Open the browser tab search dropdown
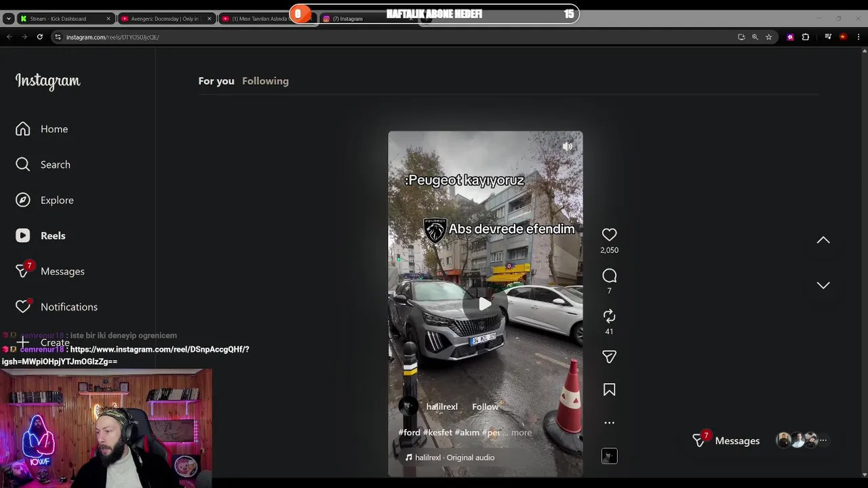 7,19
